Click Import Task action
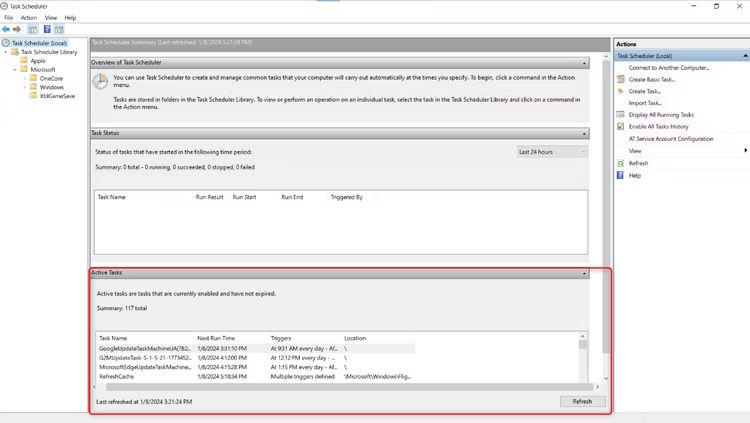The width and height of the screenshot is (750, 423). pos(645,103)
